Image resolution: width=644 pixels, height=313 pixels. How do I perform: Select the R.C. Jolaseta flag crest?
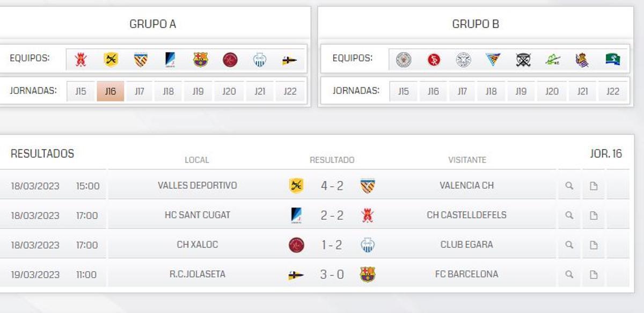tap(290, 60)
